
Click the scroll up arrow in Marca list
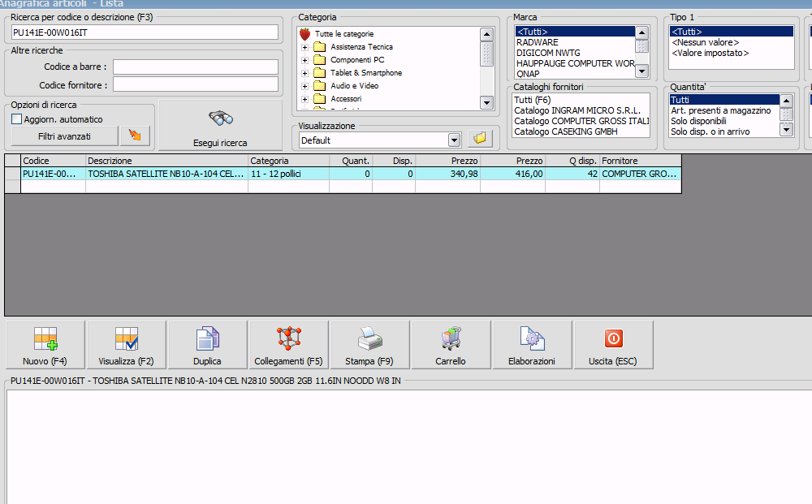point(641,33)
